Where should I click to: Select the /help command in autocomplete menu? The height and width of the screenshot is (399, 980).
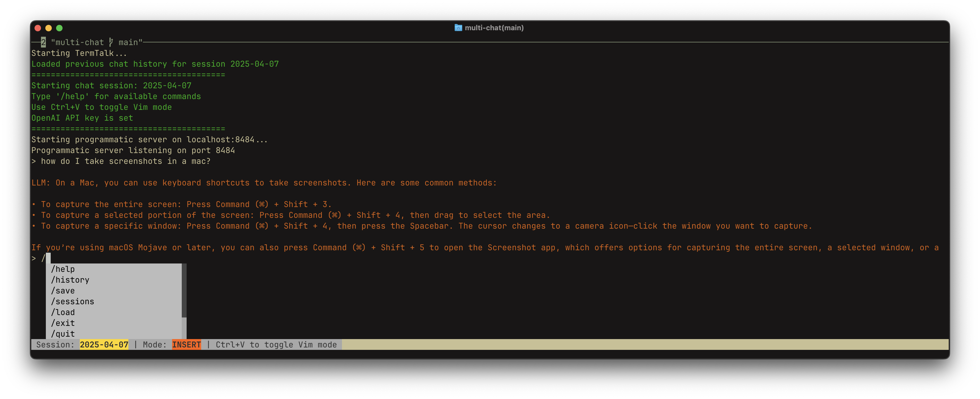click(114, 269)
